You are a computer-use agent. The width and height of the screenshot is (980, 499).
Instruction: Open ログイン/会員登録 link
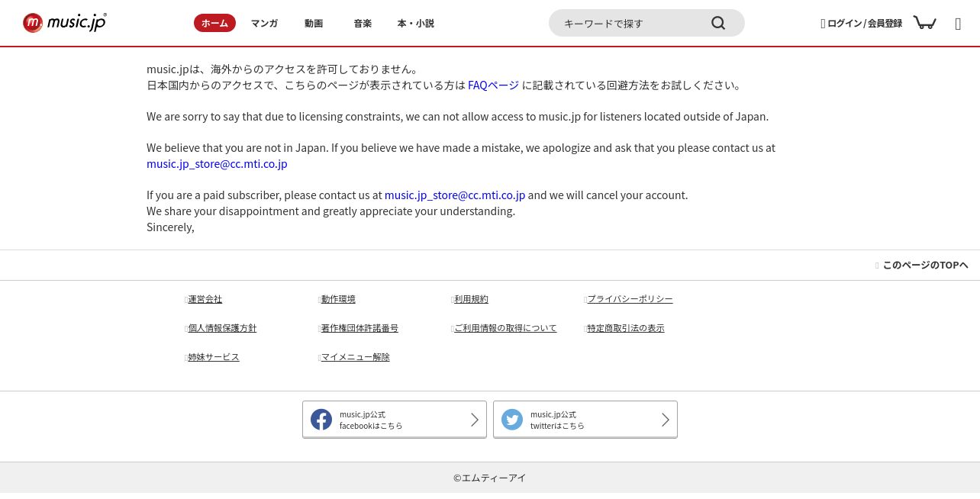coord(861,23)
